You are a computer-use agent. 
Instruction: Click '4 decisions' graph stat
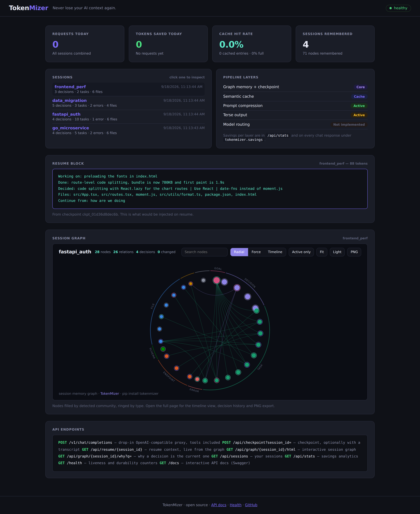coord(145,252)
